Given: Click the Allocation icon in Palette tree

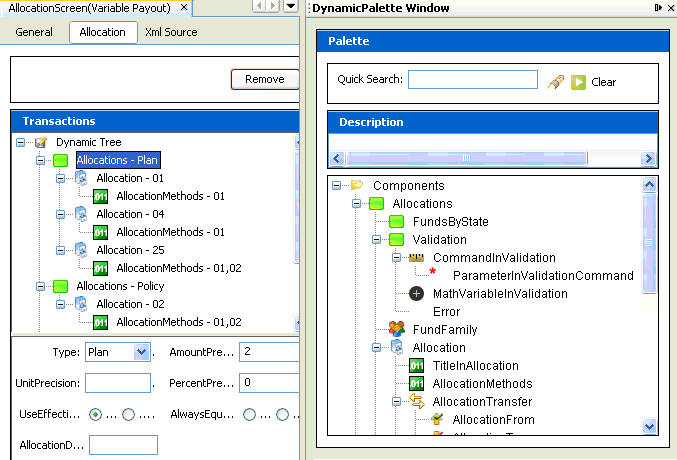Looking at the screenshot, I should [397, 347].
